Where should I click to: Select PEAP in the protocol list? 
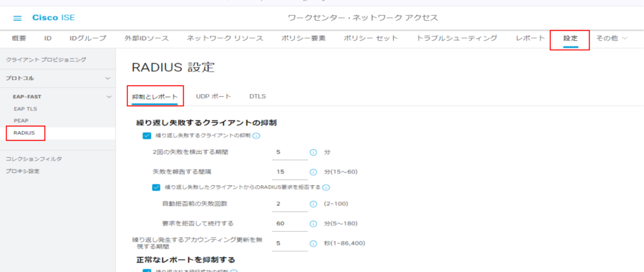pos(21,120)
